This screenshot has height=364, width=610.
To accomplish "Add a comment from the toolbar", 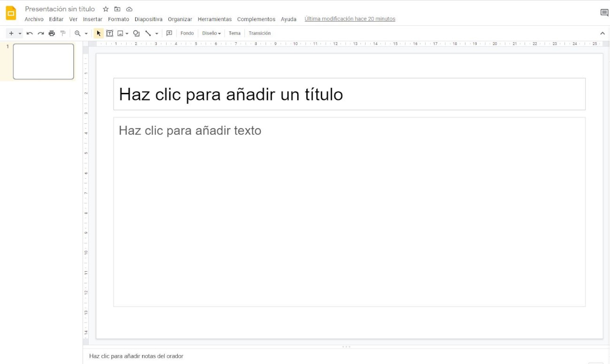I will pos(169,33).
